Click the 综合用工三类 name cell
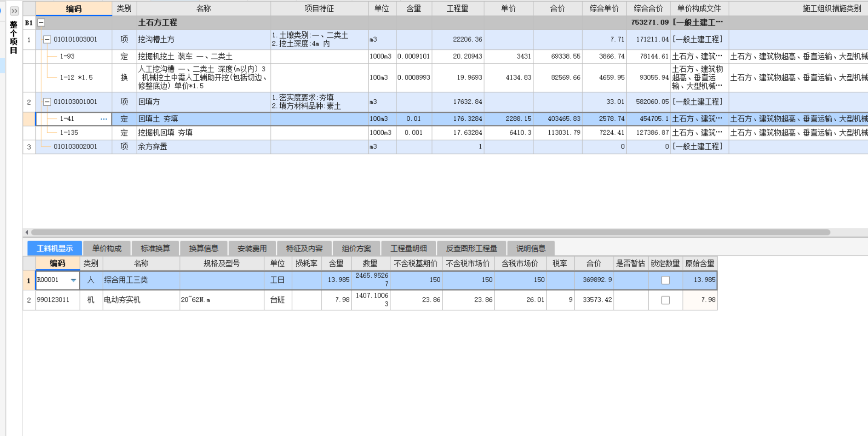 click(141, 280)
